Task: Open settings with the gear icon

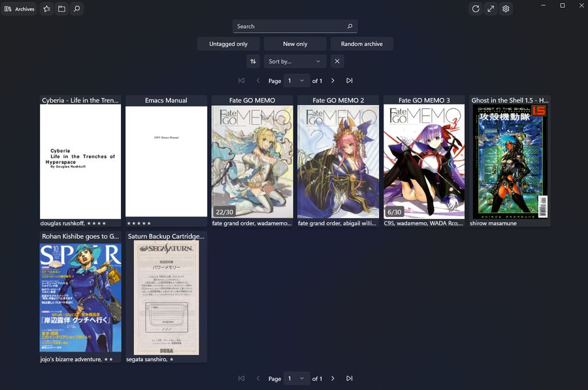Action: tap(506, 8)
